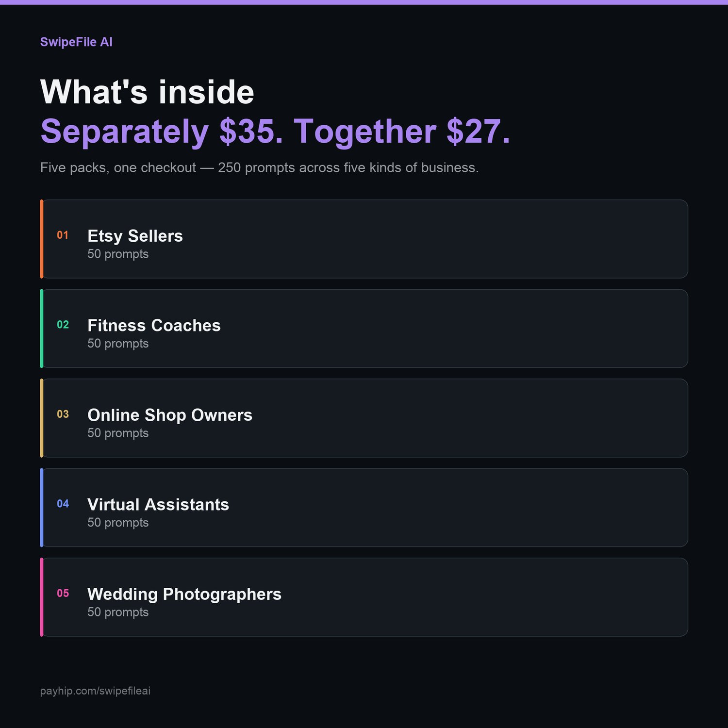Click the What's inside heading

(x=147, y=92)
